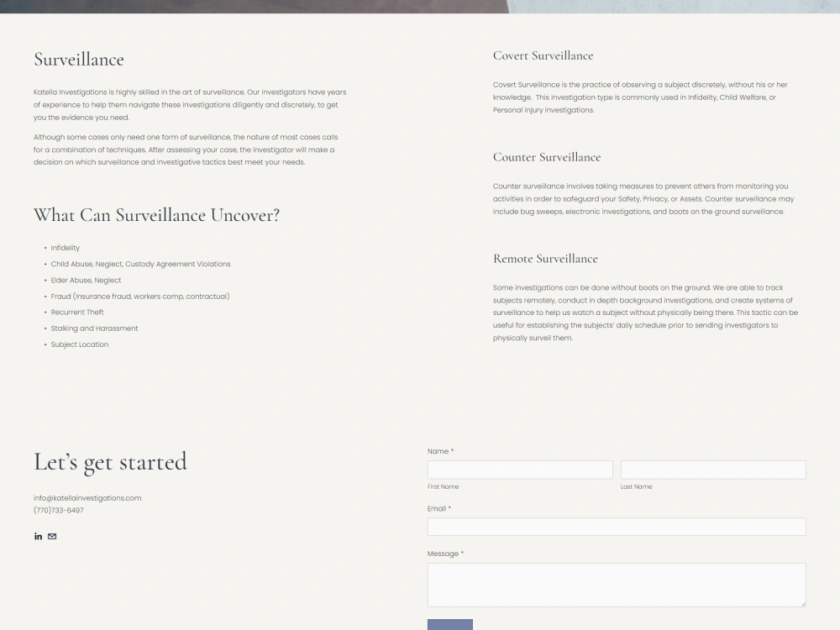Click the First Name caption text
The height and width of the screenshot is (630, 840).
coord(443,486)
